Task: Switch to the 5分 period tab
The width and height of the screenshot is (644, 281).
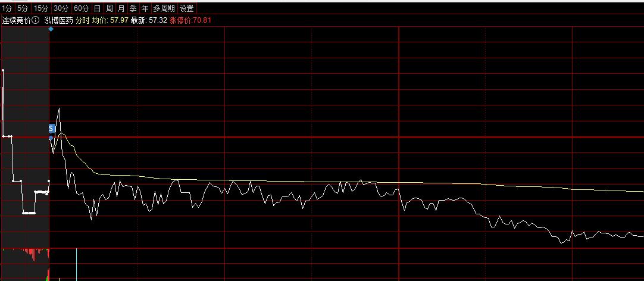Action: [x=23, y=8]
